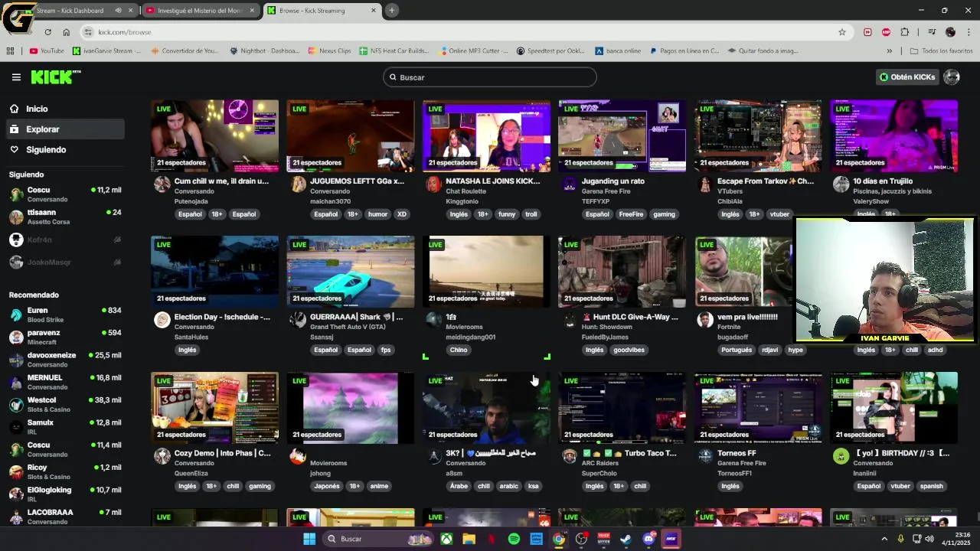The width and height of the screenshot is (980, 551).
Task: Reload the page with browser refresh icon
Action: [x=47, y=32]
